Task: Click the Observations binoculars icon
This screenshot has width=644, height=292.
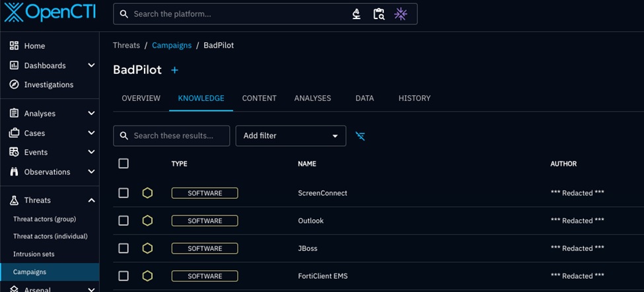Action: [x=14, y=172]
